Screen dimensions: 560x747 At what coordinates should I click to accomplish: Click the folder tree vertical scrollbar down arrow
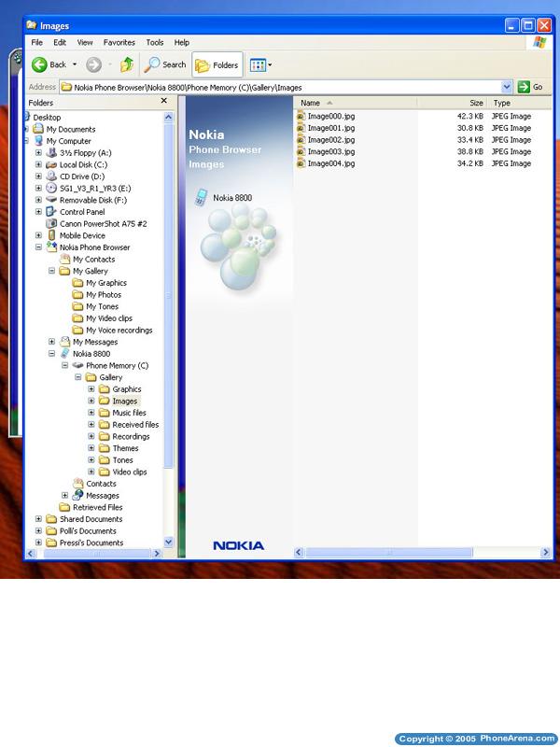pyautogui.click(x=168, y=543)
